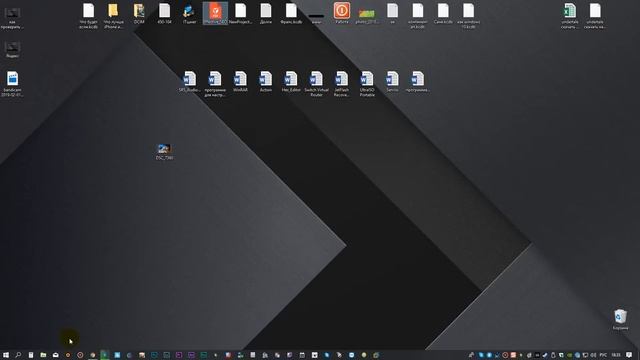The width and height of the screenshot is (640, 360).
Task: Select the SRS_Audio Word document
Action: [x=190, y=82]
